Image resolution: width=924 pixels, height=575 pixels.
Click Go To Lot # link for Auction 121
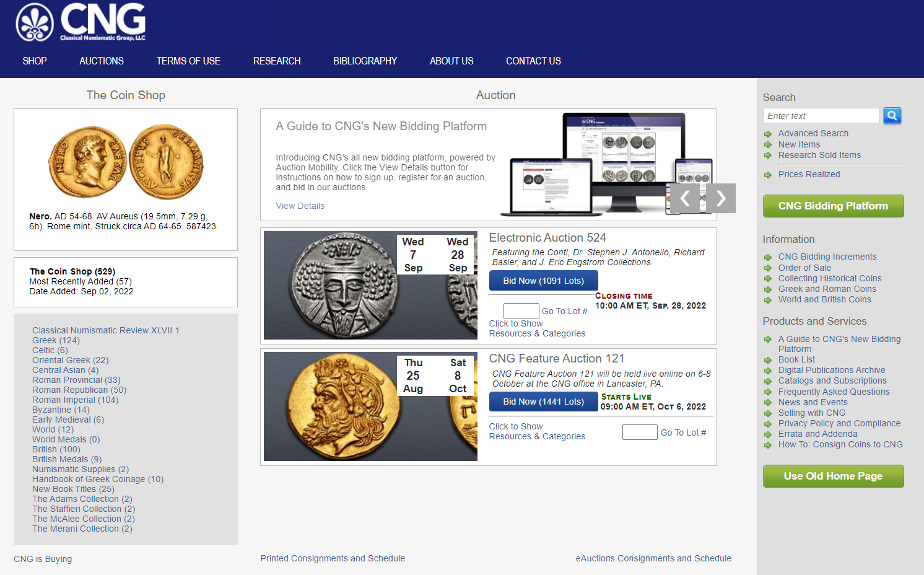click(x=683, y=432)
